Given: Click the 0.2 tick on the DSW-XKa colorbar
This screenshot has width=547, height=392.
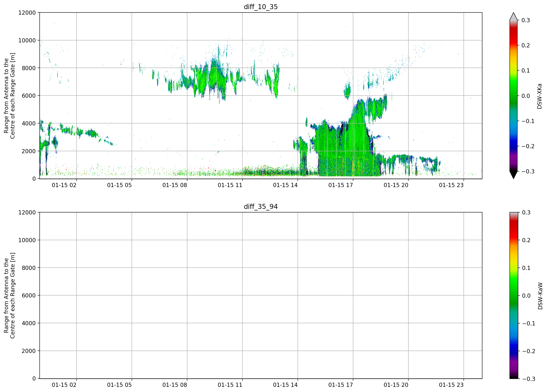Looking at the screenshot, I should (526, 45).
